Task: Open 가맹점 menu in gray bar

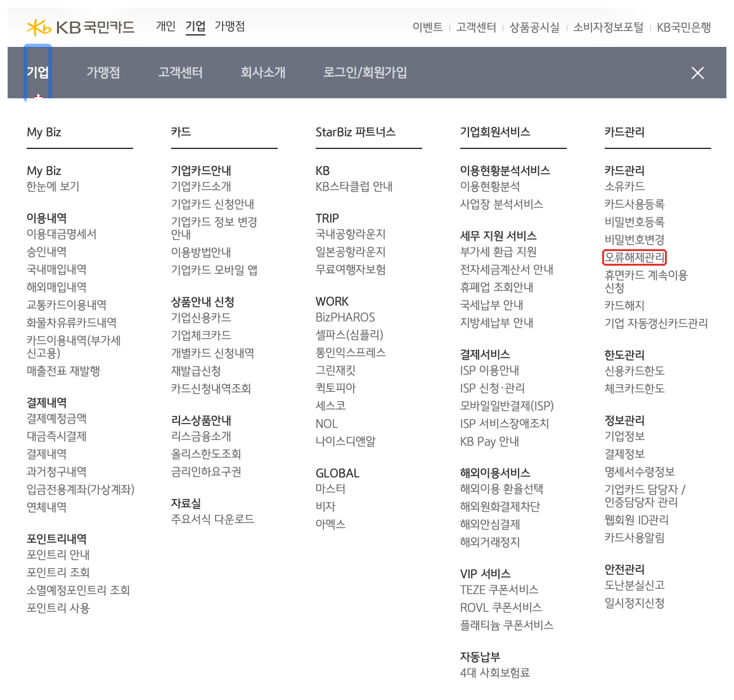Action: pos(103,72)
